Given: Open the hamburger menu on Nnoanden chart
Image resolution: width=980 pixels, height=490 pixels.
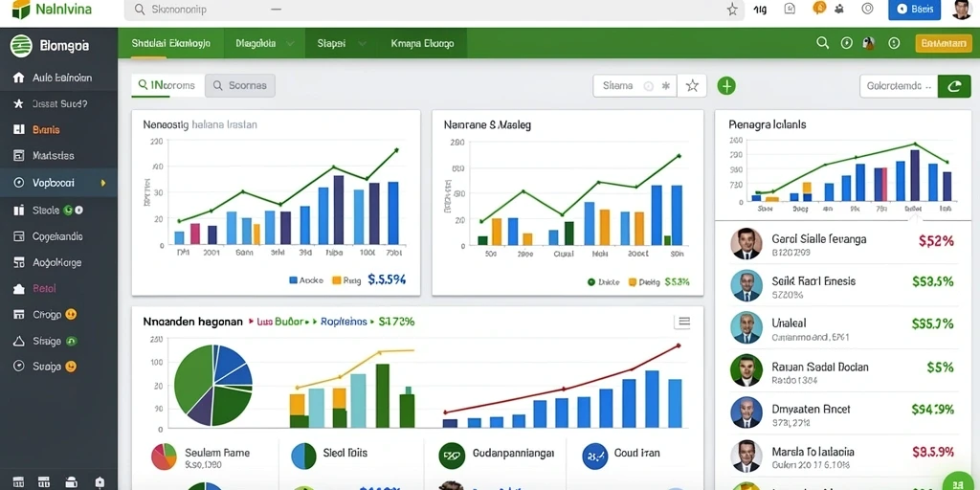Looking at the screenshot, I should coord(684,322).
